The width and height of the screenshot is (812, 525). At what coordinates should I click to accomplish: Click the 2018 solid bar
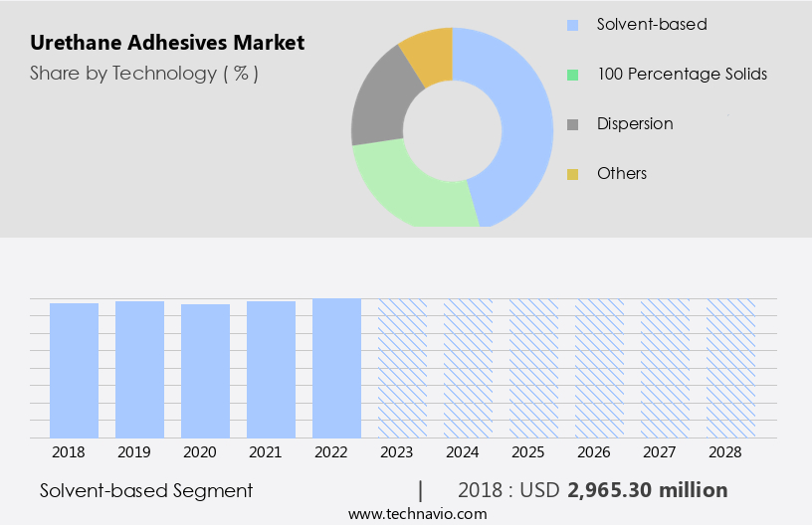click(74, 370)
